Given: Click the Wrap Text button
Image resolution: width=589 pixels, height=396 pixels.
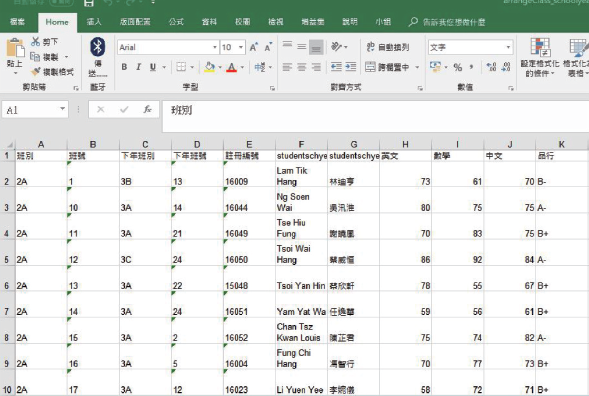Looking at the screenshot, I should [388, 47].
